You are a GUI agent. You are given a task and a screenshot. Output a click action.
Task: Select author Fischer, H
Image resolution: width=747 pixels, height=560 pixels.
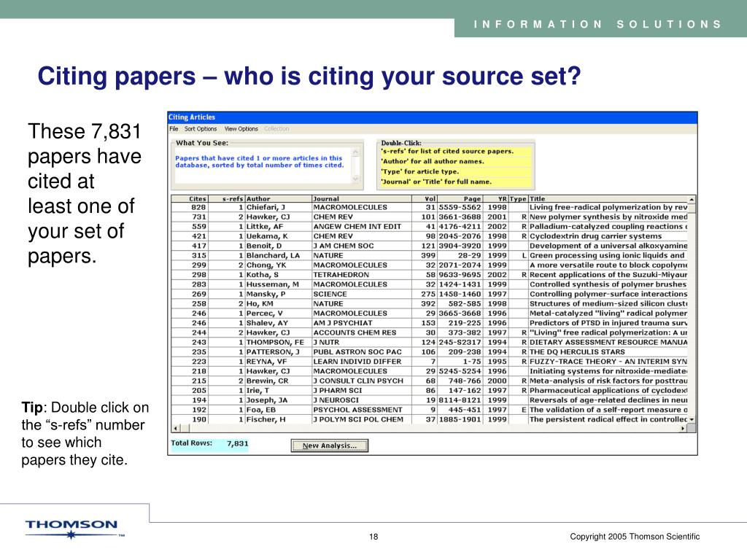[266, 419]
